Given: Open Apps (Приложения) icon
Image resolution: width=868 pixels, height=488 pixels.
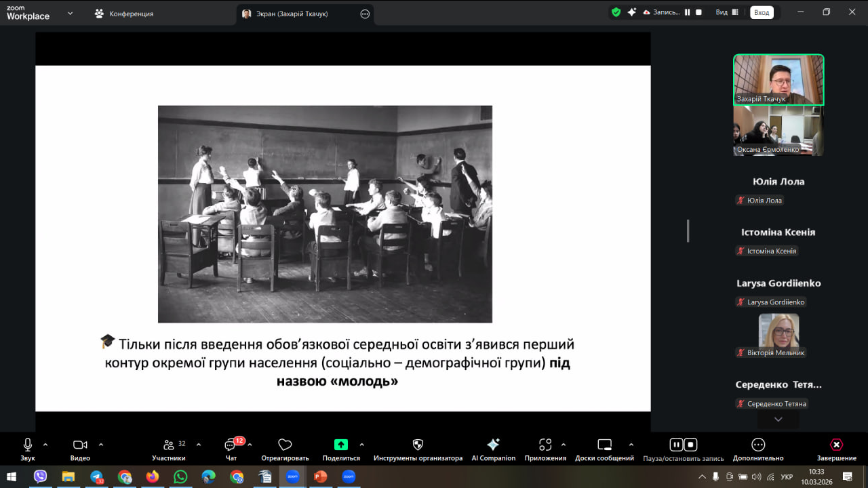Looking at the screenshot, I should [545, 445].
